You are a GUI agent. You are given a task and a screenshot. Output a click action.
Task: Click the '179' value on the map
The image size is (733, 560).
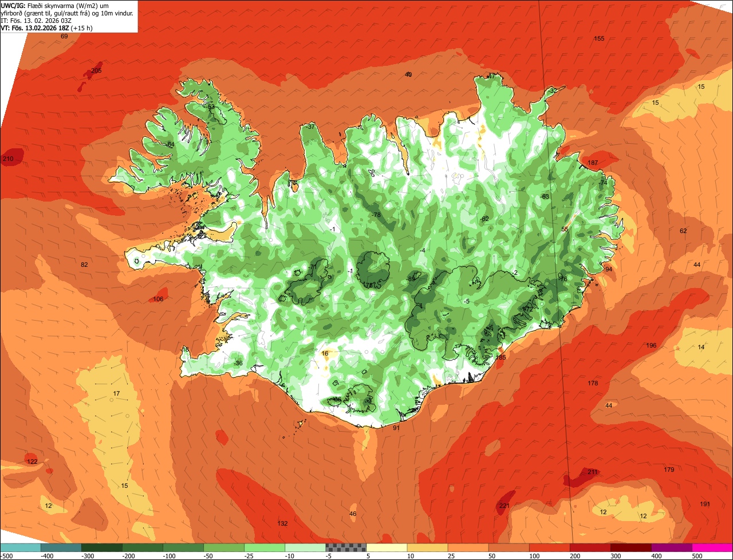pos(669,470)
